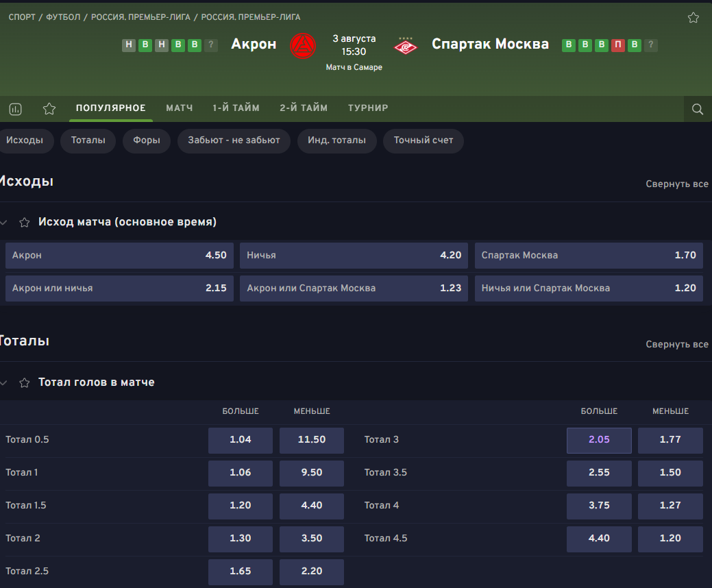Collapse all markets in the Исходы section
This screenshot has height=588, width=712.
pos(677,184)
